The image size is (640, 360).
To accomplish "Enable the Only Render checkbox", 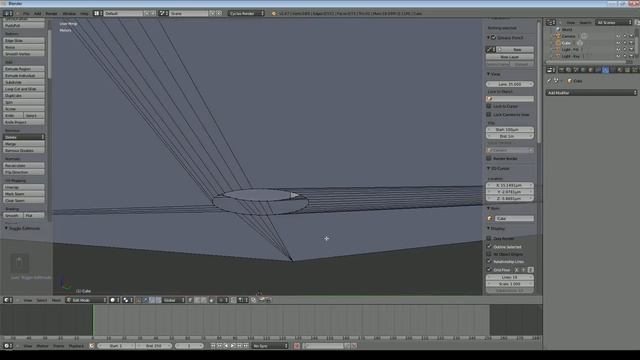I will (x=489, y=238).
